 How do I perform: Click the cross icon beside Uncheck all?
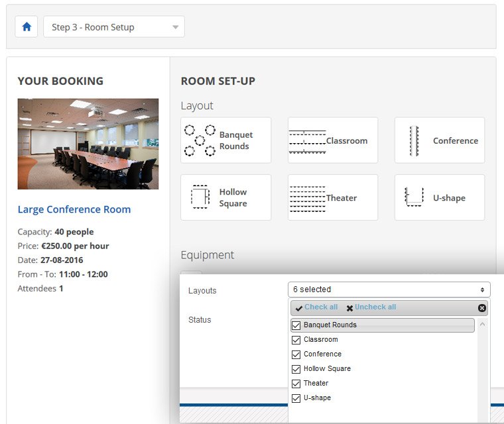(x=349, y=308)
